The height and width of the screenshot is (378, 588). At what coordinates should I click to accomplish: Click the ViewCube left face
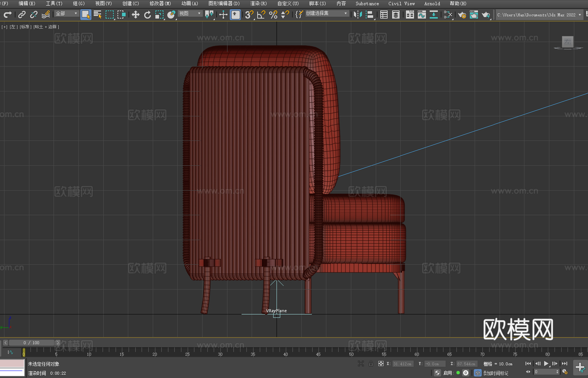pyautogui.click(x=568, y=42)
